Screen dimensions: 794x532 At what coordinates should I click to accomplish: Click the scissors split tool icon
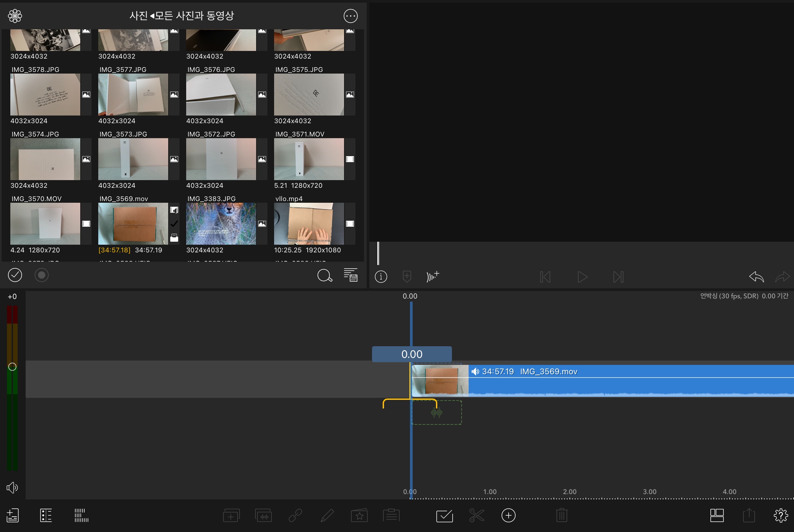coord(477,515)
